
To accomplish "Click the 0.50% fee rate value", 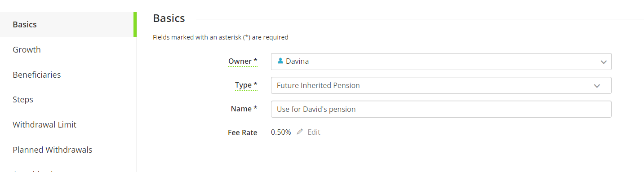I will 281,132.
